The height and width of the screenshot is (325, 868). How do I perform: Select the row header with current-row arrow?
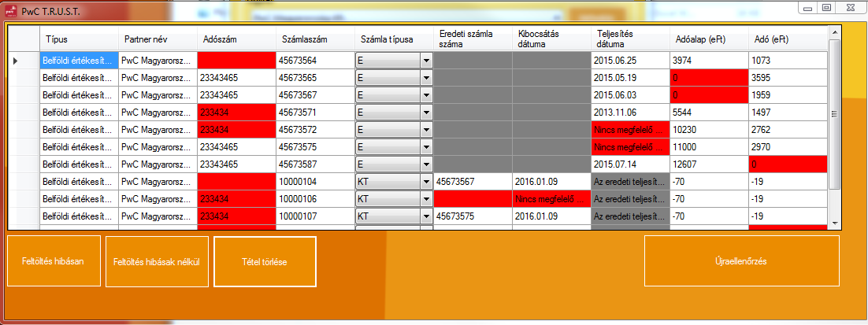tap(24, 61)
